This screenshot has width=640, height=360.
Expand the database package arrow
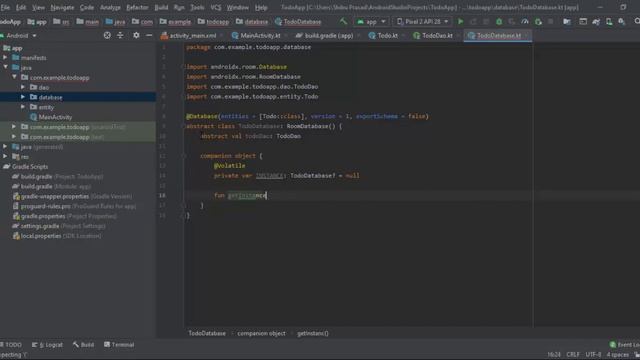(x=23, y=97)
